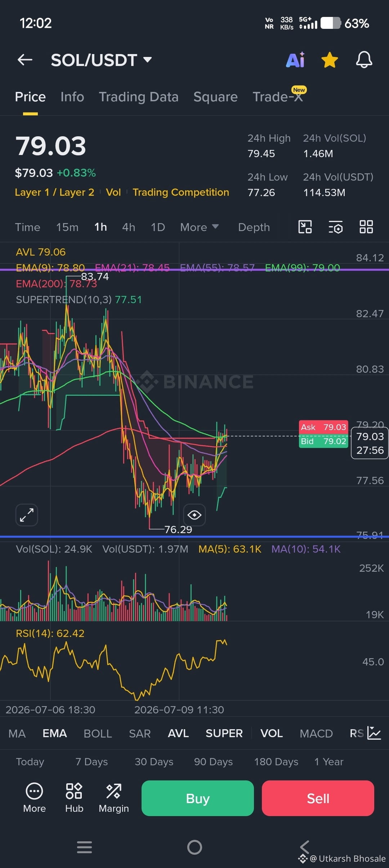Select the Today range
The height and width of the screenshot is (868, 389).
(30, 762)
